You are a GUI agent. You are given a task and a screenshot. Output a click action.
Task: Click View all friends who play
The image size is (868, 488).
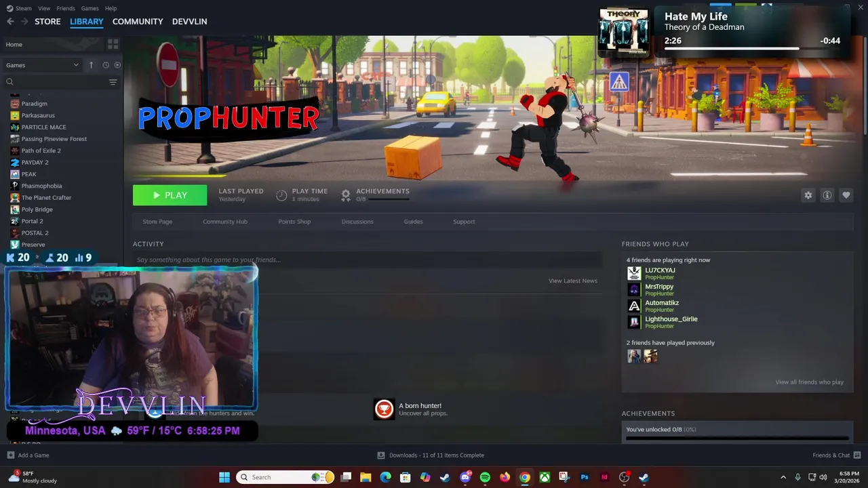pyautogui.click(x=809, y=382)
